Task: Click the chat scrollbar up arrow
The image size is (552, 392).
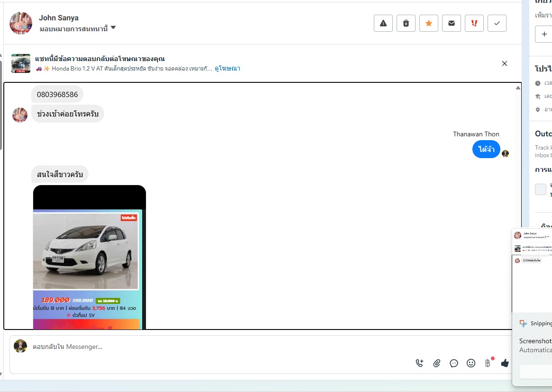Action: coord(518,88)
